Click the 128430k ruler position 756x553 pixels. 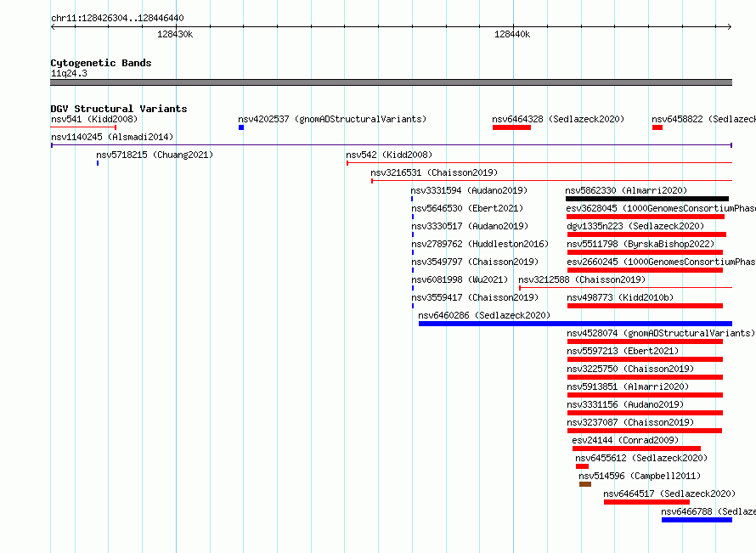(175, 34)
